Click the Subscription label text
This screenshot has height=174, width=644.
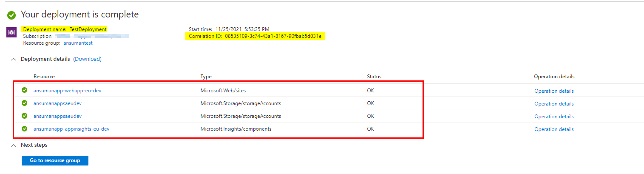[38, 36]
